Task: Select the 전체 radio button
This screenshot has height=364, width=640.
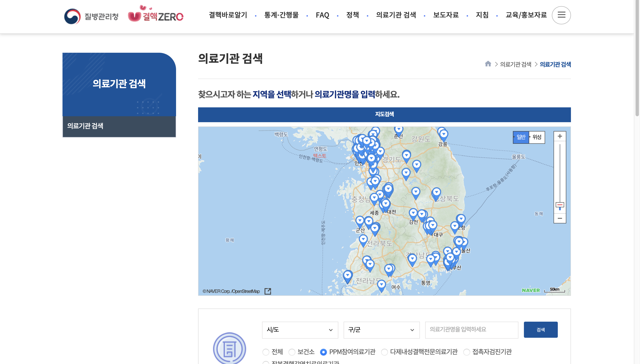Action: (x=266, y=352)
